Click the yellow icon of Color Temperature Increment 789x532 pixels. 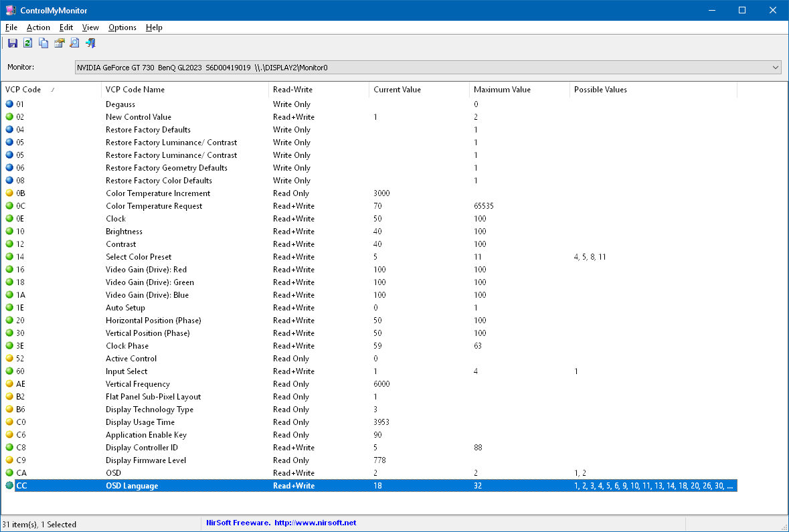9,193
